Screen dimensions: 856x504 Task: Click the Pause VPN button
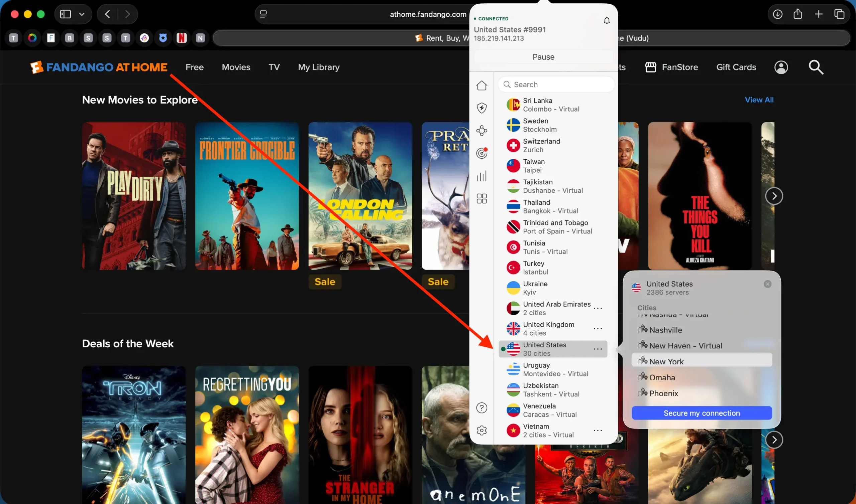click(543, 57)
